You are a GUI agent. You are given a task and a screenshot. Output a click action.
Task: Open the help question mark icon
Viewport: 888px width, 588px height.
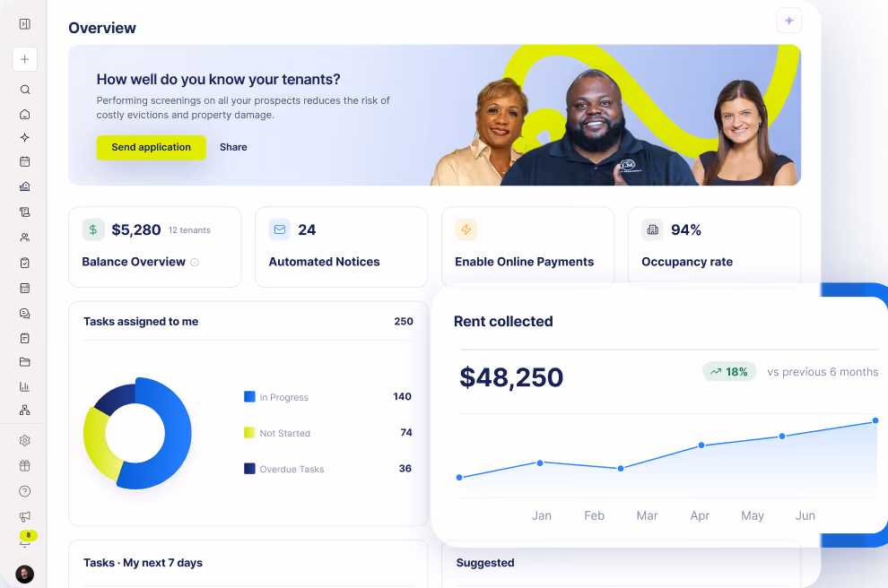point(25,491)
